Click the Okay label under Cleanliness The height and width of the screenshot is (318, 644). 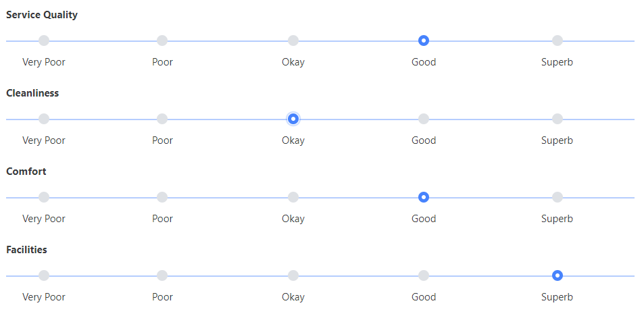coord(293,140)
